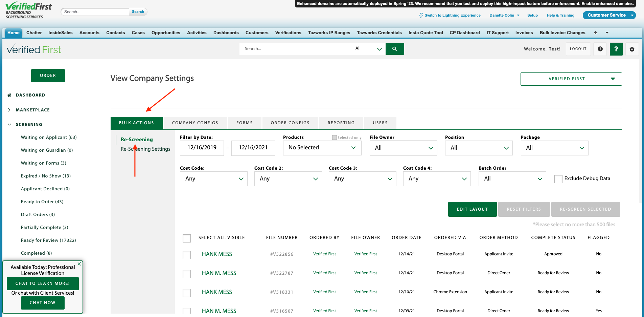Open the Cost Code 3 dropdown
This screenshot has width=644, height=317.
click(362, 179)
